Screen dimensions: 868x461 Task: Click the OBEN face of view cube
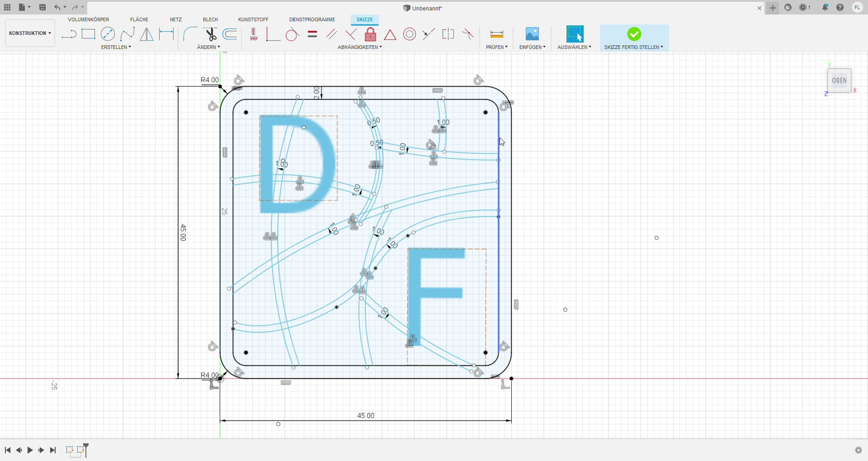coord(839,80)
